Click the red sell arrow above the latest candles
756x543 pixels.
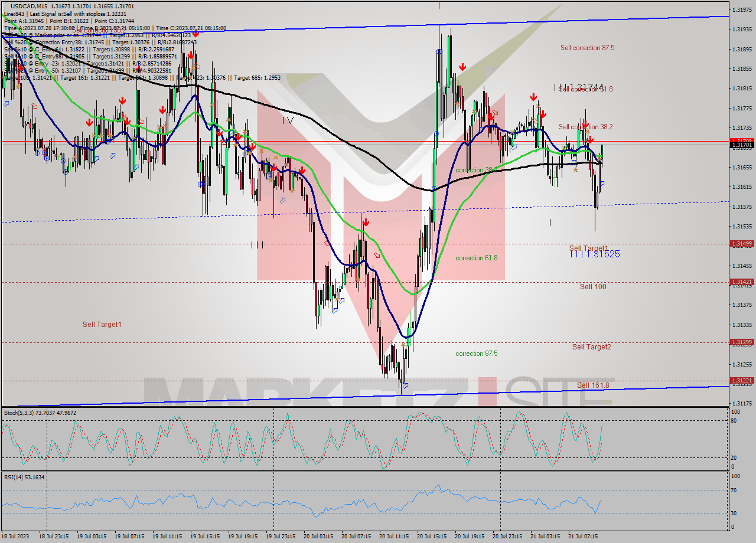point(591,140)
